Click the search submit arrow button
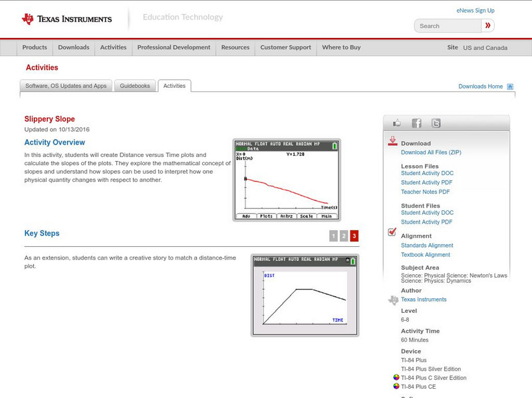This screenshot has height=398, width=532. pyautogui.click(x=488, y=25)
